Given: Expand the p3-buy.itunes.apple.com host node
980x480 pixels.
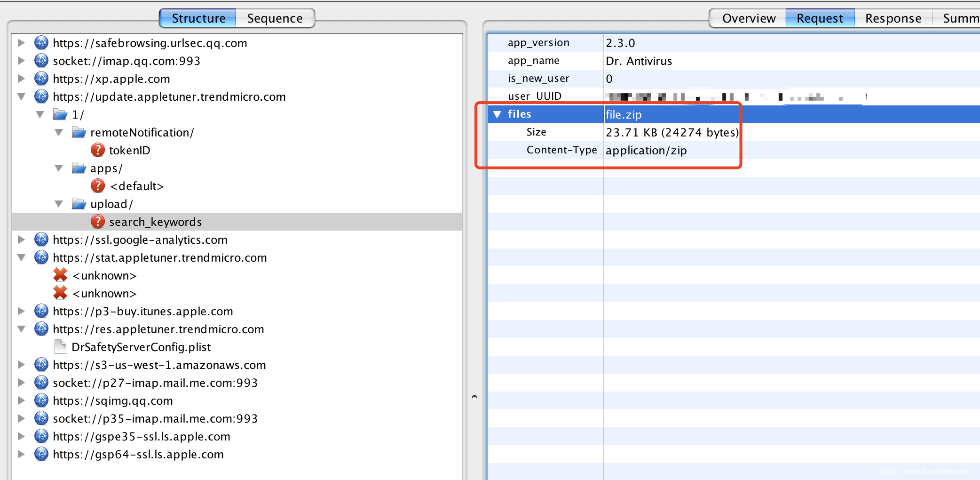Looking at the screenshot, I should tap(21, 311).
